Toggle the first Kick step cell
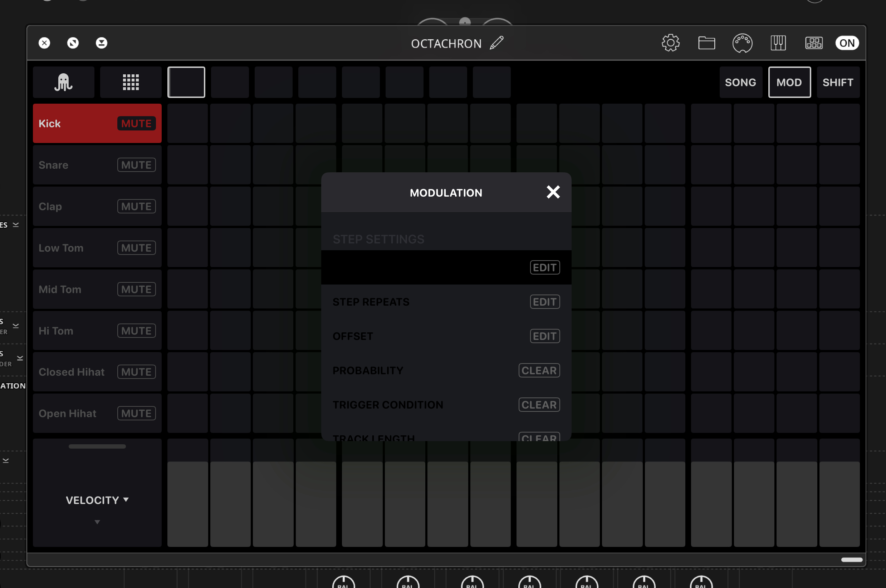The image size is (886, 588). (188, 123)
